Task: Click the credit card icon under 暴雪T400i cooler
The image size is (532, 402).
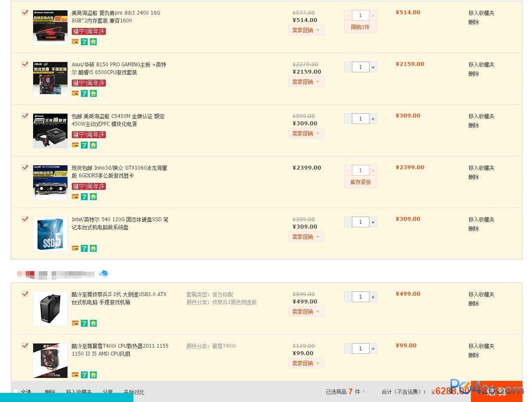Action: point(75,375)
